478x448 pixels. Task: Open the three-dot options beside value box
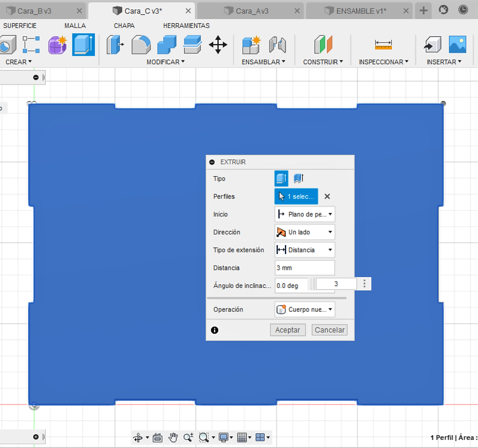tap(364, 284)
